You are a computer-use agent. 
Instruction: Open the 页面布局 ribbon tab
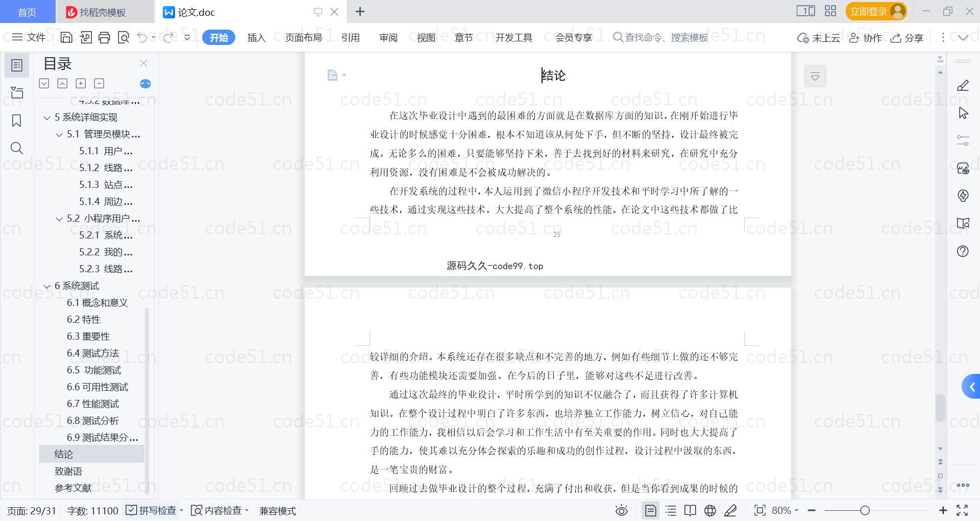coord(303,38)
